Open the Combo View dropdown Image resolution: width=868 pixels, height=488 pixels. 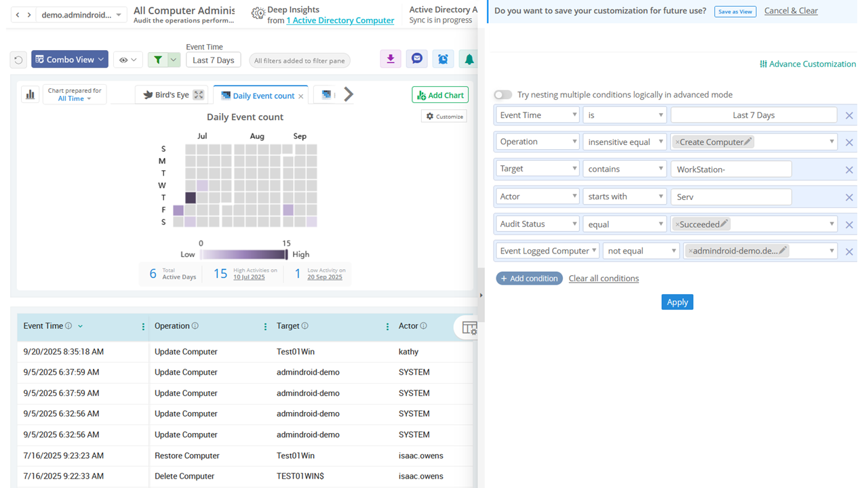69,59
